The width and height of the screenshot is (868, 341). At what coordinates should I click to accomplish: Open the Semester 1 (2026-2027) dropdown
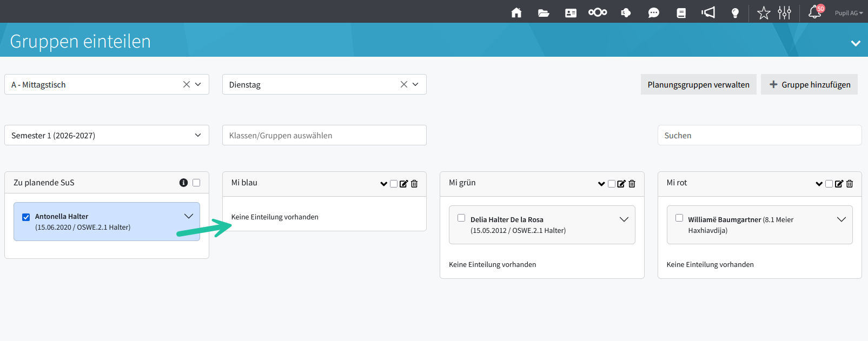pyautogui.click(x=107, y=135)
